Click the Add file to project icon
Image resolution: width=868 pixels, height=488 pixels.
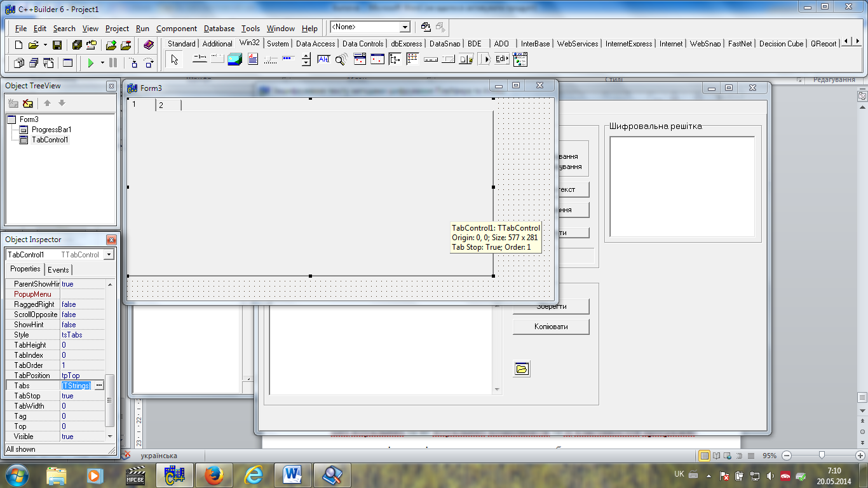click(111, 45)
